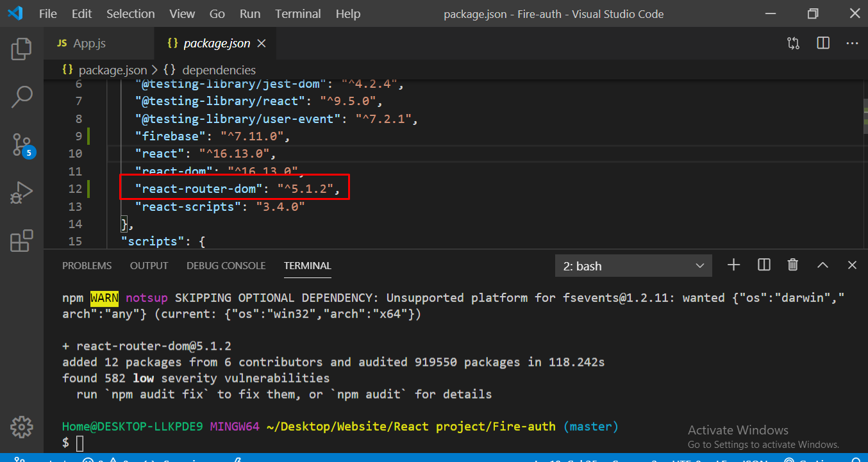Open the terminal selector showing 2: bash
Viewport: 868px width, 462px height.
[633, 266]
